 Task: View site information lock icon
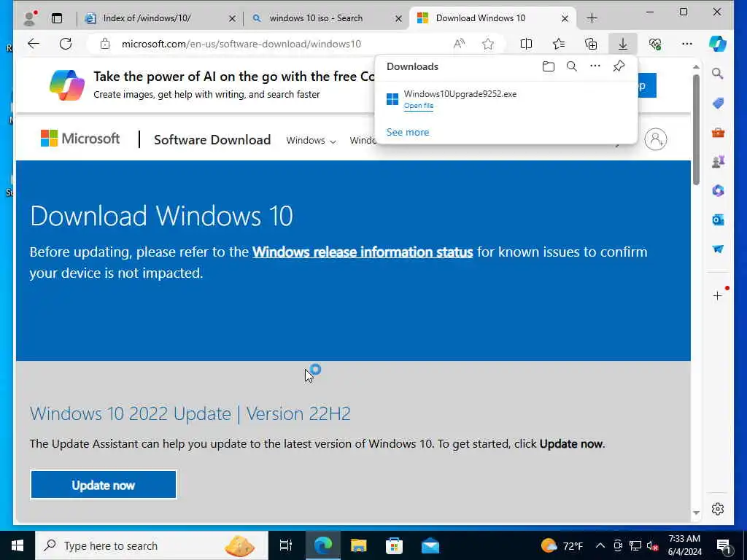point(105,44)
